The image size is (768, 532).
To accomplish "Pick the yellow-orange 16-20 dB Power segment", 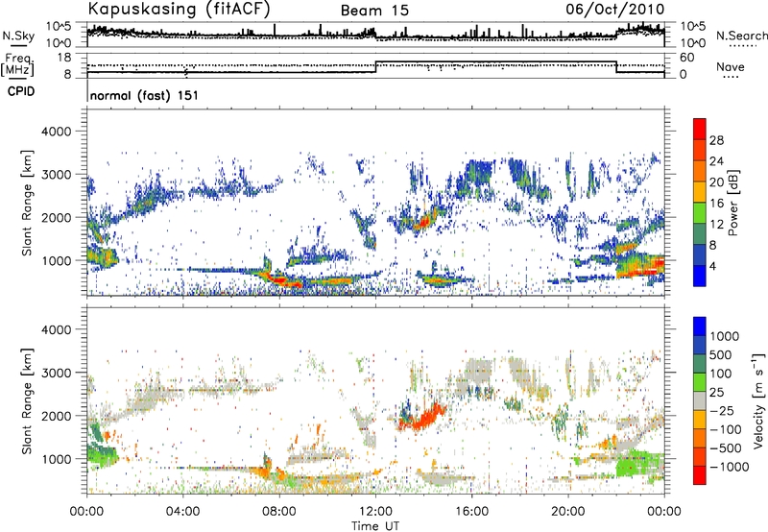I will (700, 192).
